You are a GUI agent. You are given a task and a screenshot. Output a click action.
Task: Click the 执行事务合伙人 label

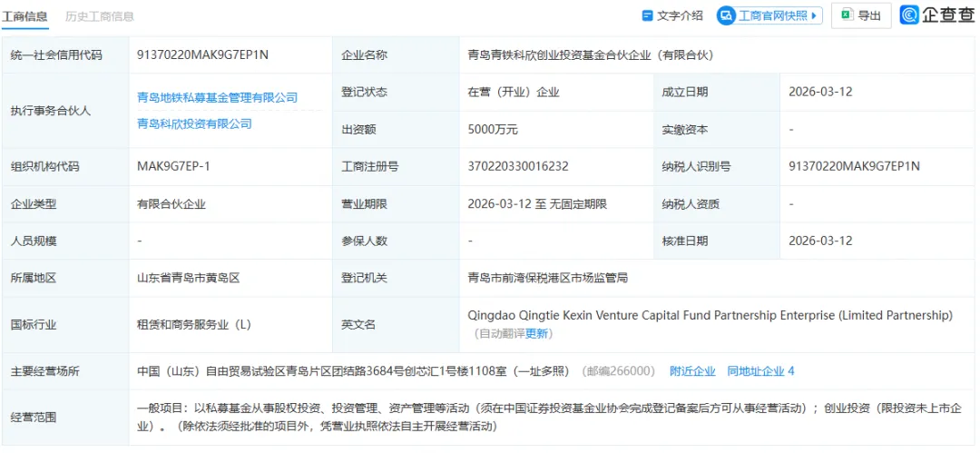(x=51, y=111)
